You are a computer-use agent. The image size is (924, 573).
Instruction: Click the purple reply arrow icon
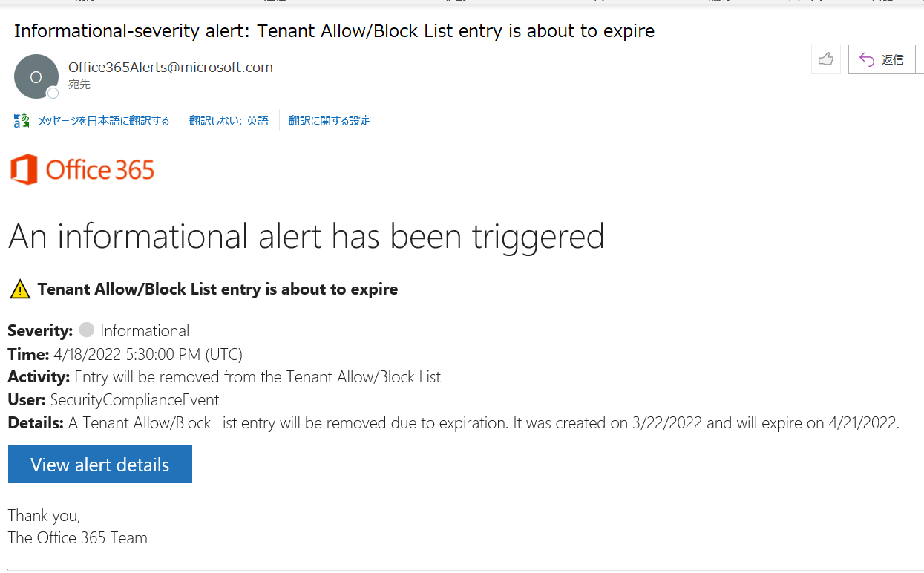865,59
